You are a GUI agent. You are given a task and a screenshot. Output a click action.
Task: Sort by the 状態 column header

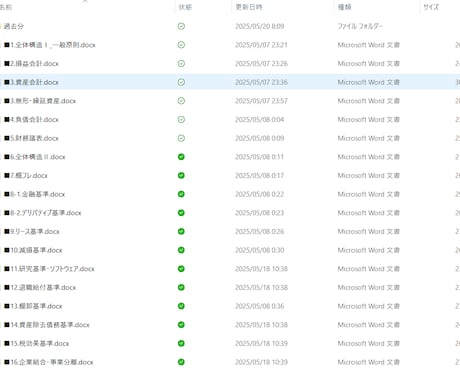point(185,7)
